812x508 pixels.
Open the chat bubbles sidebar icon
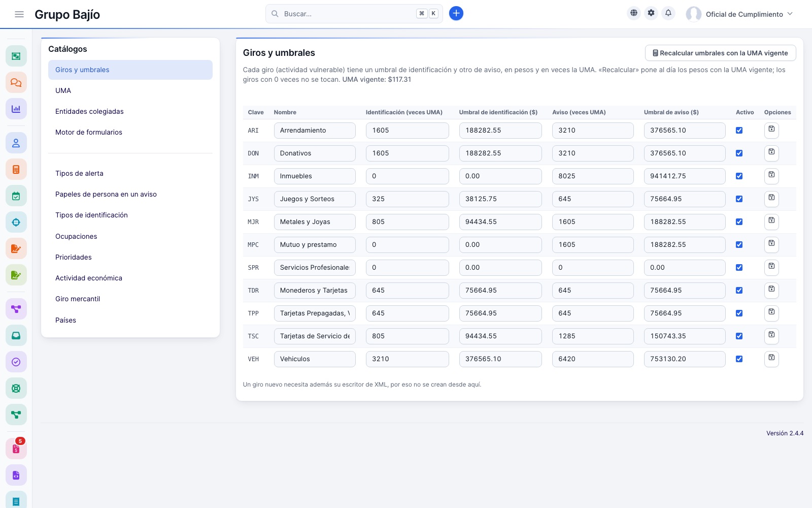coord(16,82)
